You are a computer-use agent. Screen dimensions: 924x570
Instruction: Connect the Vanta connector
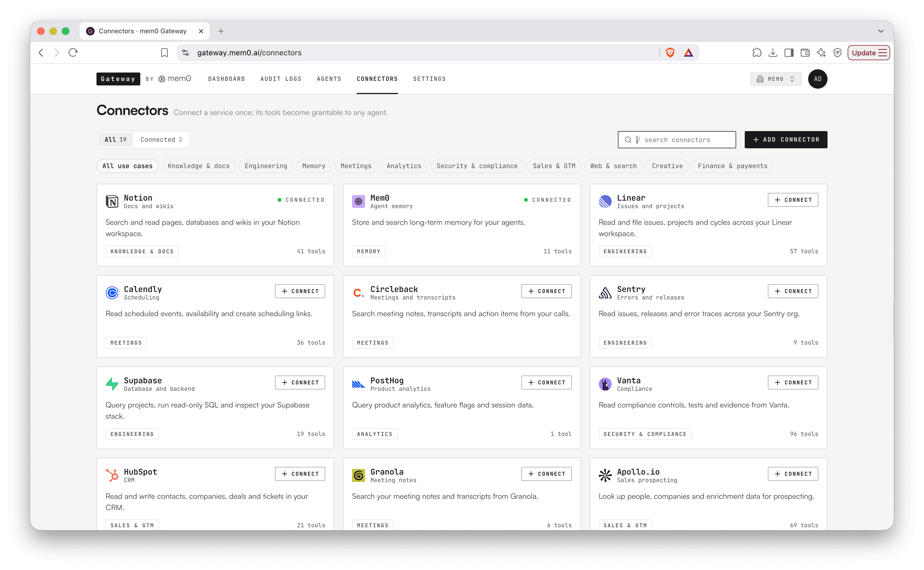(793, 382)
